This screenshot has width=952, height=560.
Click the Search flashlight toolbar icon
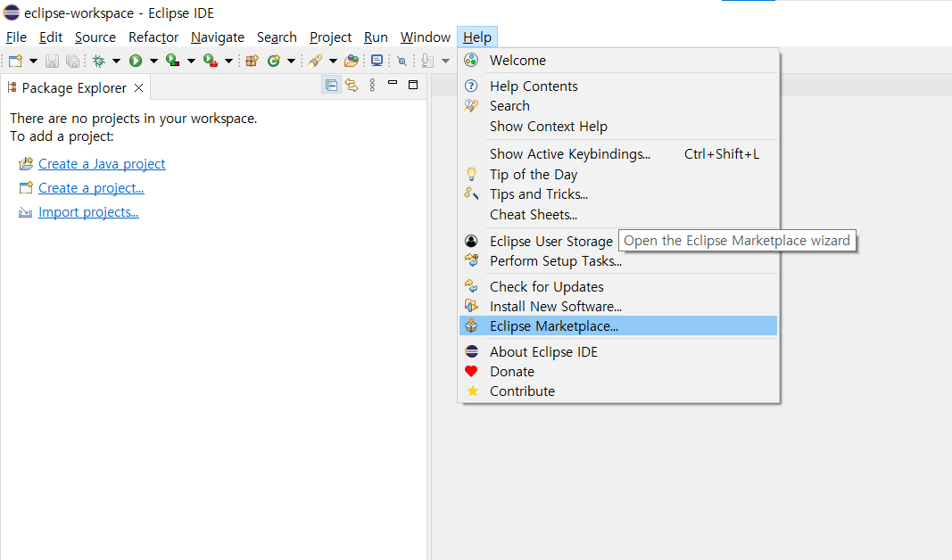tap(315, 61)
